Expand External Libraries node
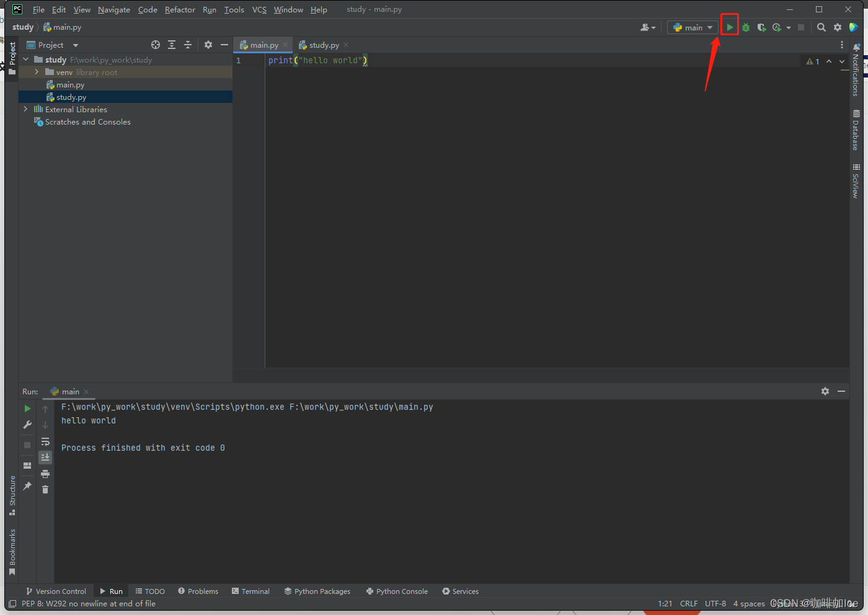Image resolution: width=868 pixels, height=615 pixels. (26, 109)
